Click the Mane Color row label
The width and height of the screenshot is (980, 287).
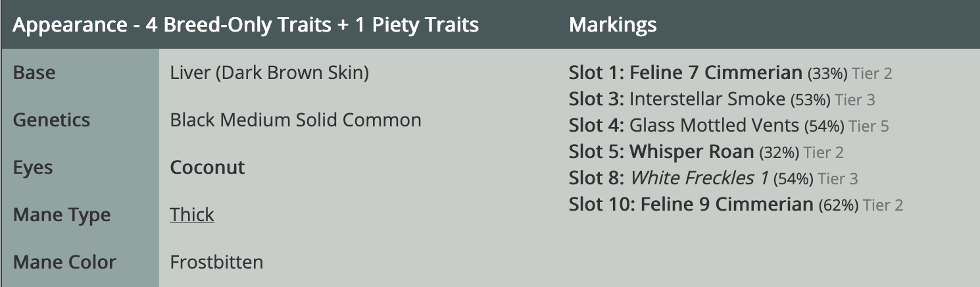point(64,262)
